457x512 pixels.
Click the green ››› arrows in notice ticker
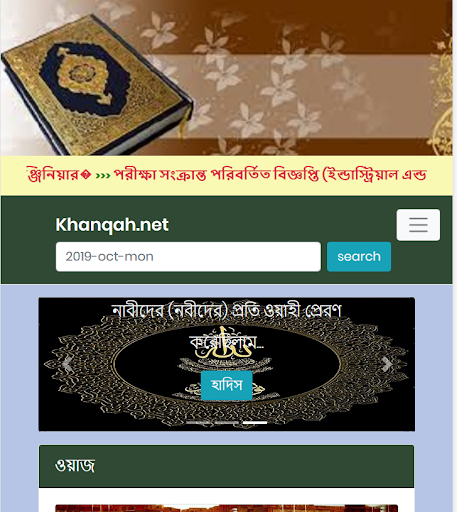pos(103,175)
